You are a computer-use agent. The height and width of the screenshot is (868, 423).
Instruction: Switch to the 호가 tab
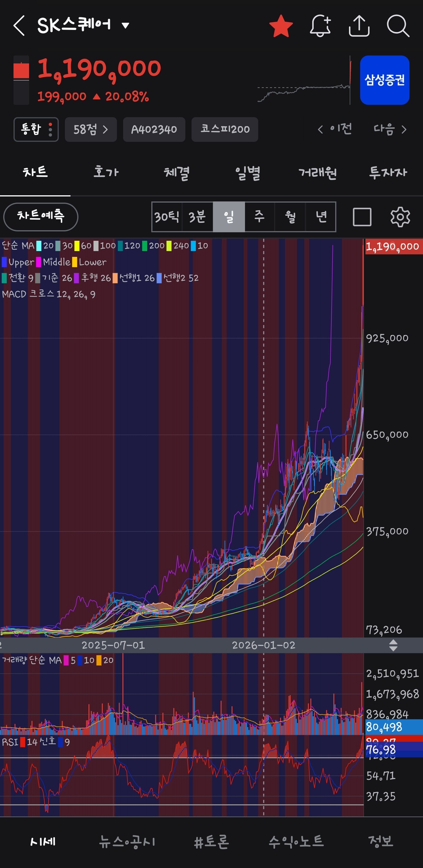coord(106,173)
